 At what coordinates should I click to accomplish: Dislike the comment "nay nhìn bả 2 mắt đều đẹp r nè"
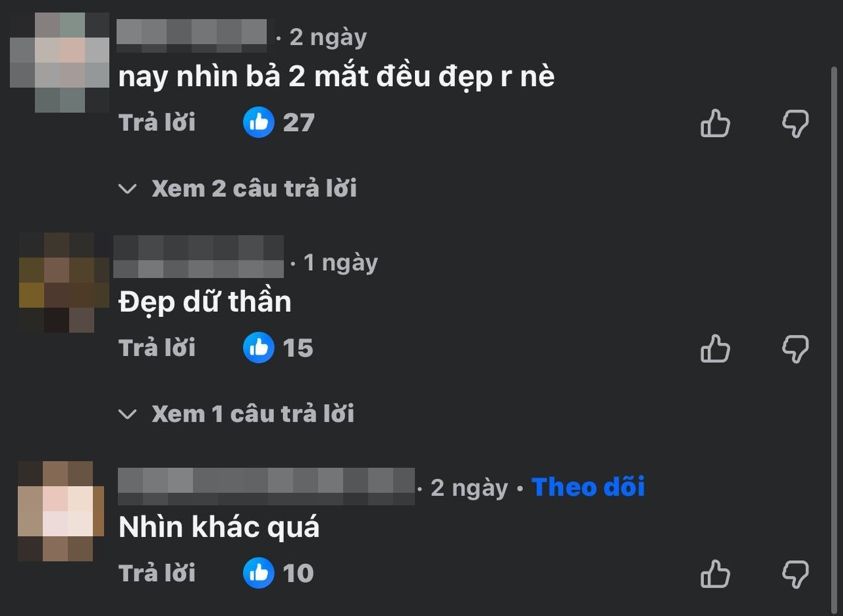coord(795,123)
